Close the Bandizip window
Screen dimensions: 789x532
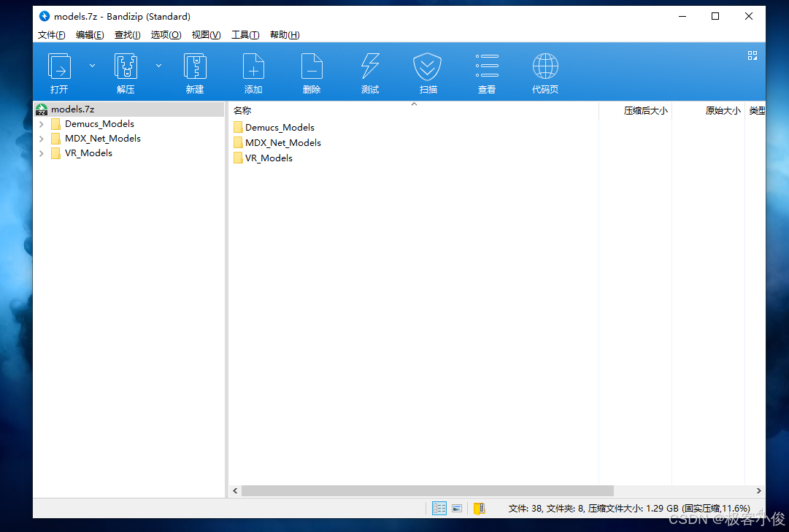(749, 16)
